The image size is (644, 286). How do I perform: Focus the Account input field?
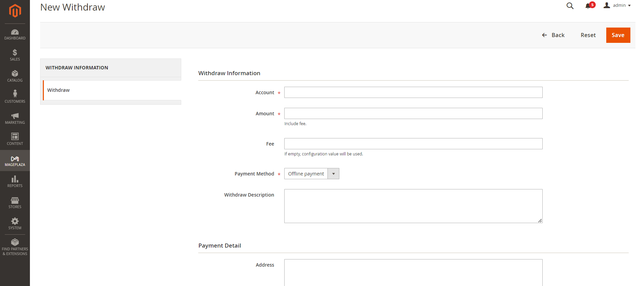pos(413,92)
